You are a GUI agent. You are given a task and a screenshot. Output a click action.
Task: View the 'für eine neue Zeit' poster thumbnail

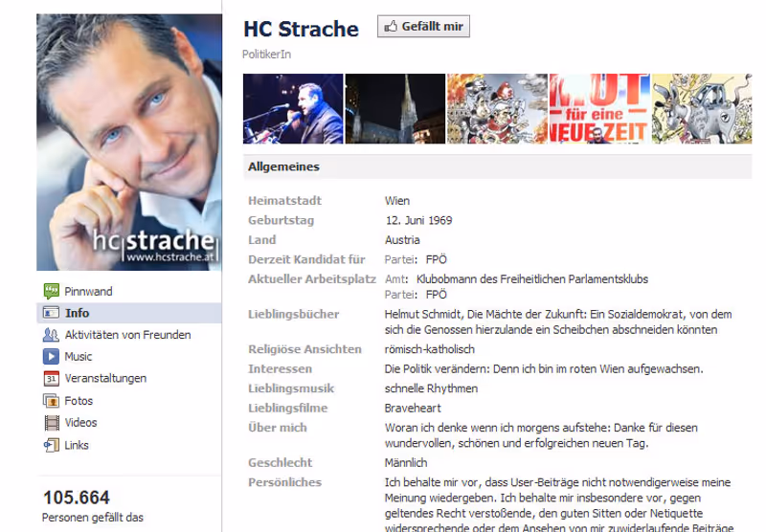[x=600, y=109]
